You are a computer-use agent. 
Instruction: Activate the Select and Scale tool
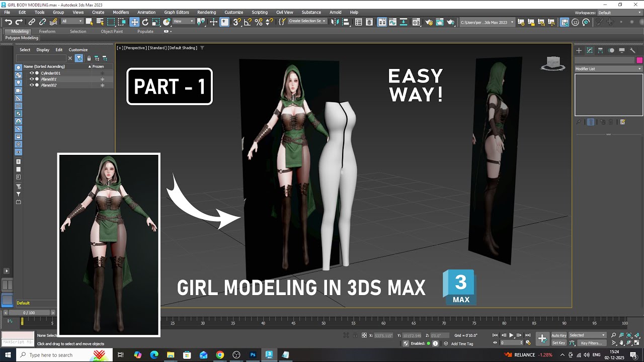(156, 22)
